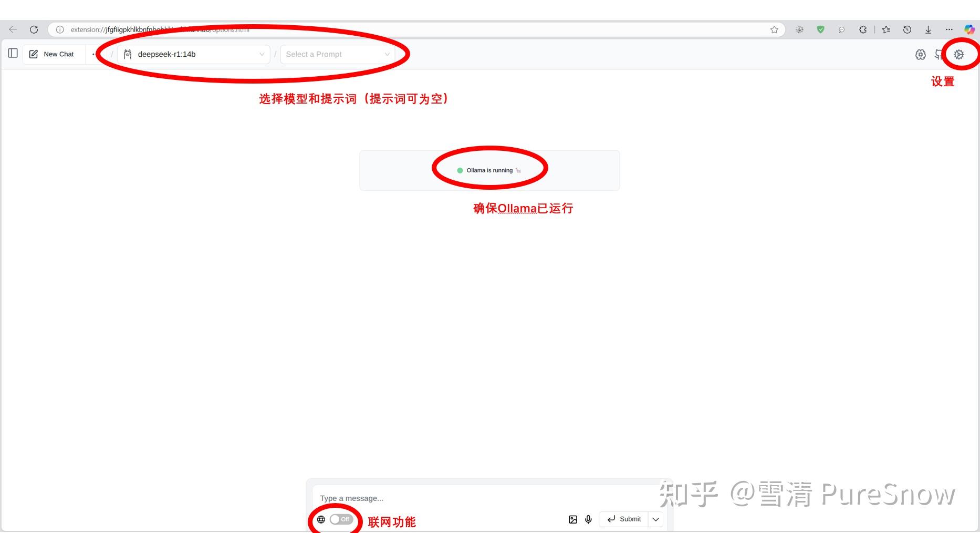Submit the message
The height and width of the screenshot is (533, 980).
(624, 519)
